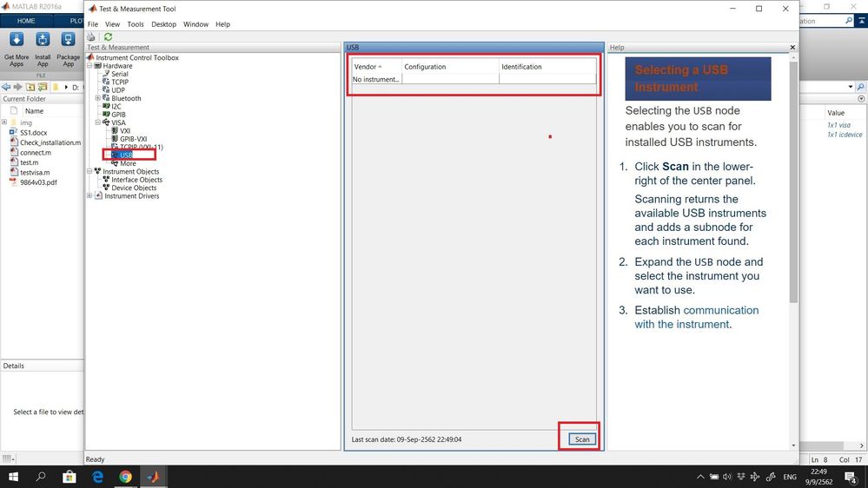Collapse the Instrument Objects tree node
Screen dimensions: 868x488
pos(89,172)
